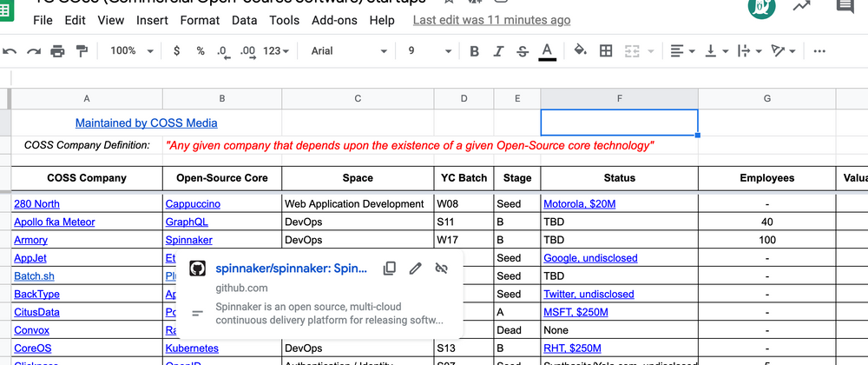
Task: Select the active empty cell in column F
Action: point(619,123)
